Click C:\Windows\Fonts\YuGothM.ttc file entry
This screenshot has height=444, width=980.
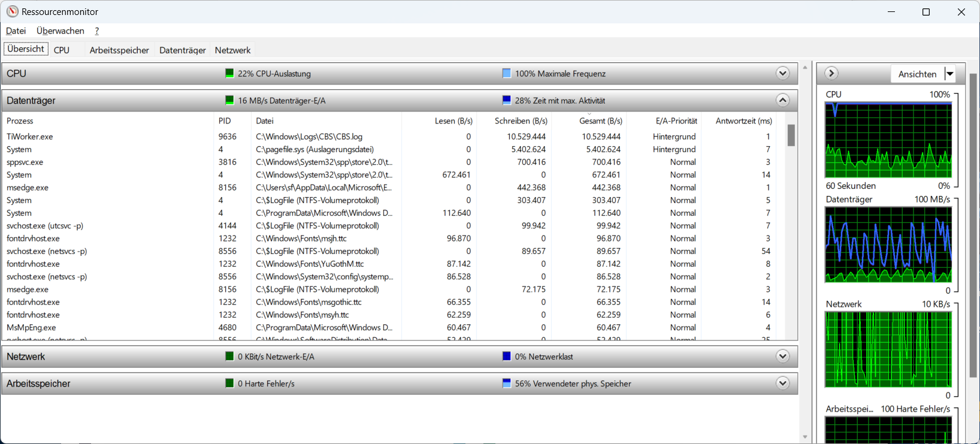tap(310, 264)
